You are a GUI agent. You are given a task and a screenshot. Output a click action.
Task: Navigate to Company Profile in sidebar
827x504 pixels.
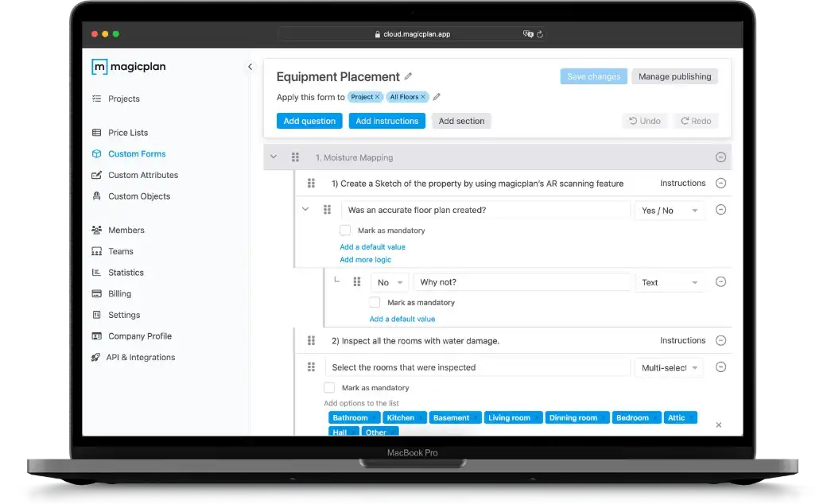pos(139,335)
